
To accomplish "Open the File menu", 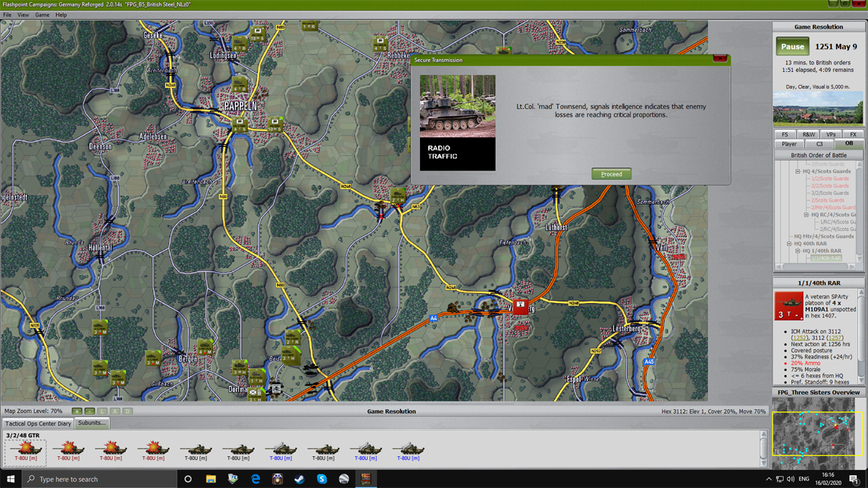I will pyautogui.click(x=7, y=15).
